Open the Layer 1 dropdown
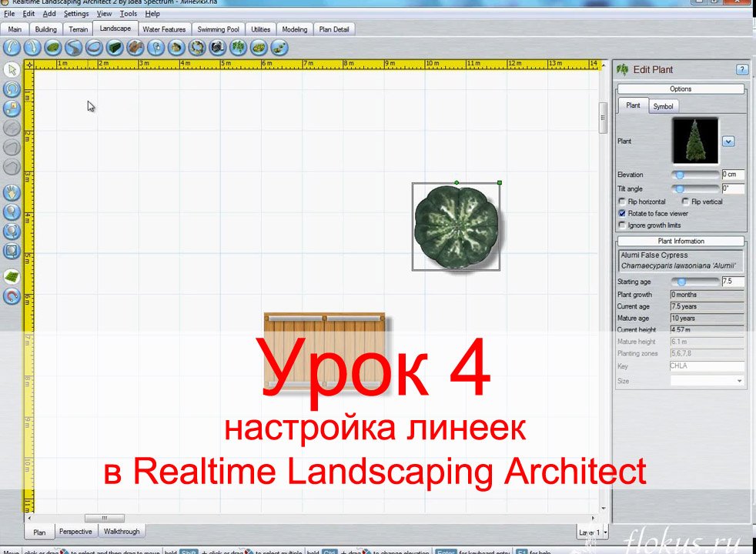This screenshot has height=554, width=756. click(606, 532)
